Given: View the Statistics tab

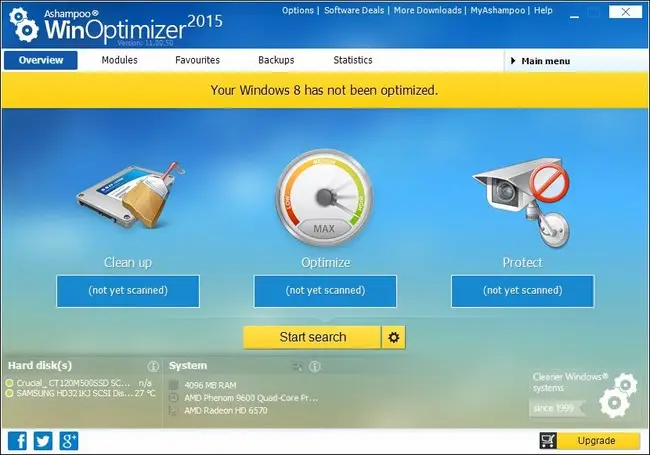Looking at the screenshot, I should [x=353, y=60].
